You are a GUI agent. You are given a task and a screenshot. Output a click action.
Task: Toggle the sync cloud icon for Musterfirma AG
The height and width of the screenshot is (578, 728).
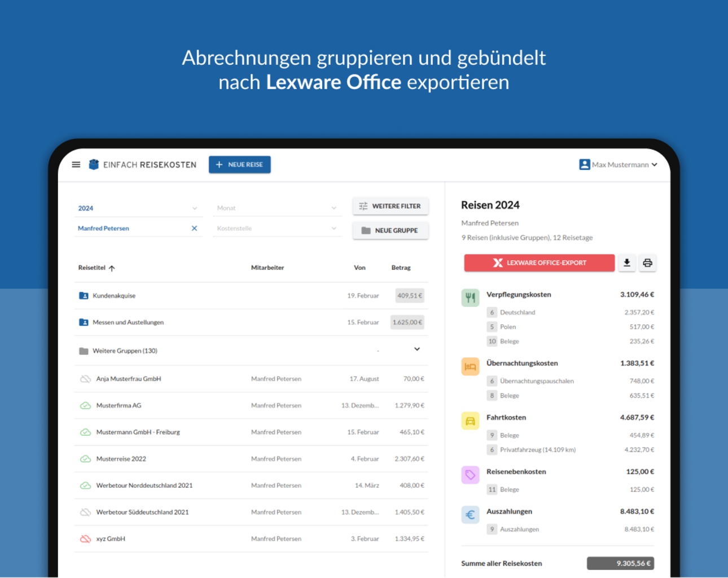click(85, 406)
